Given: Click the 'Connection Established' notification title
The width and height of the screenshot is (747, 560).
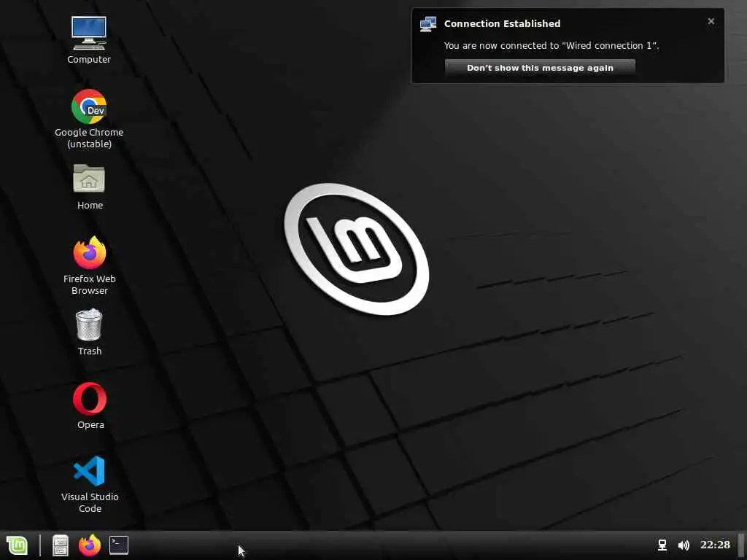Looking at the screenshot, I should click(502, 23).
